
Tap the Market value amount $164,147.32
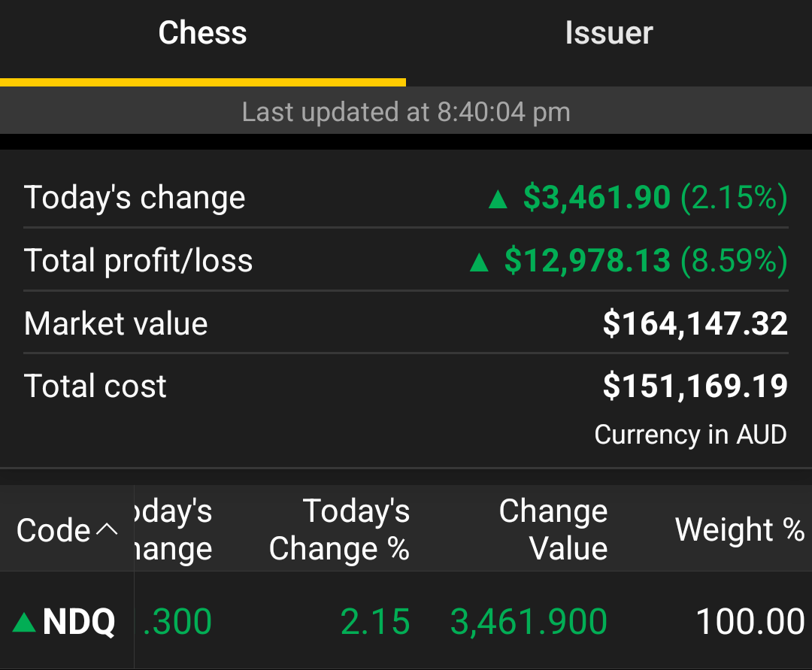coord(695,323)
